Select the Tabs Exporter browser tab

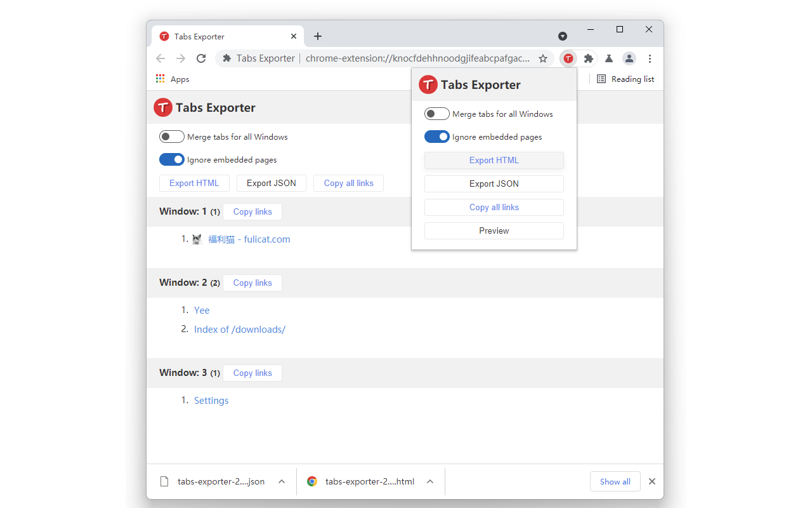[228, 36]
